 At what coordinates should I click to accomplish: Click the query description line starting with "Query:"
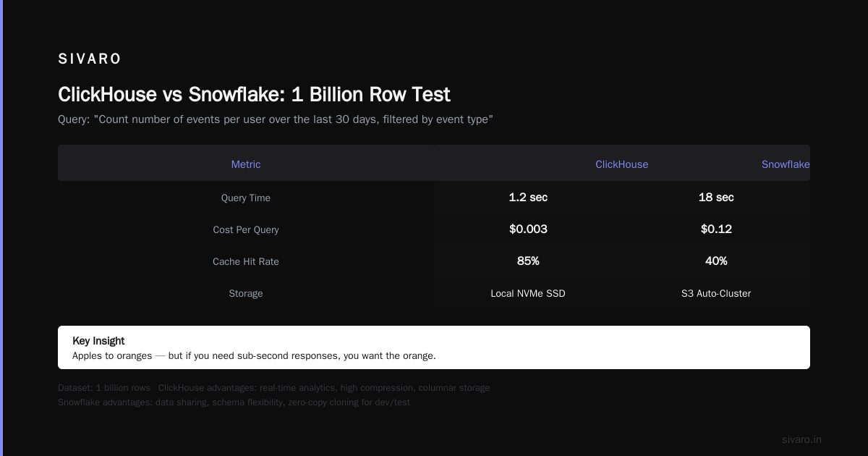coord(276,119)
